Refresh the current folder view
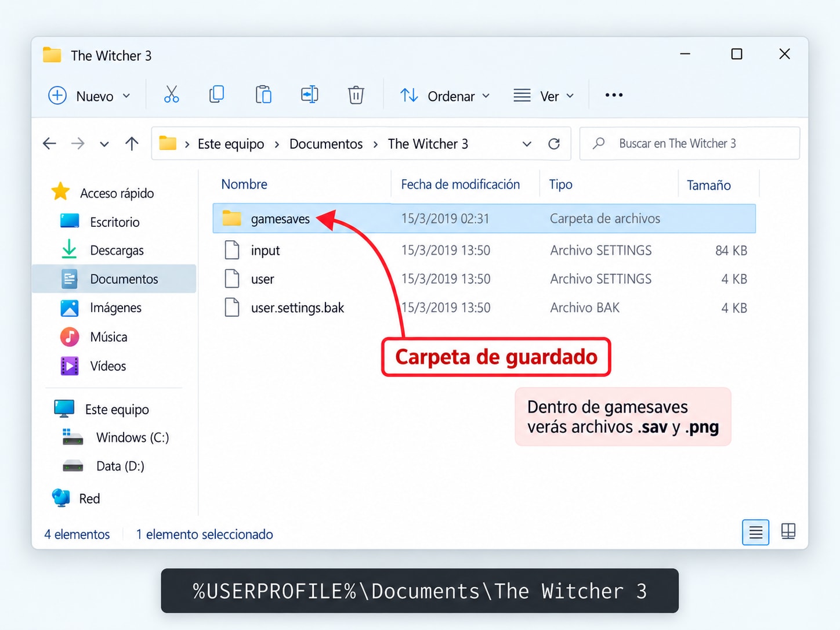840x630 pixels. pyautogui.click(x=554, y=143)
